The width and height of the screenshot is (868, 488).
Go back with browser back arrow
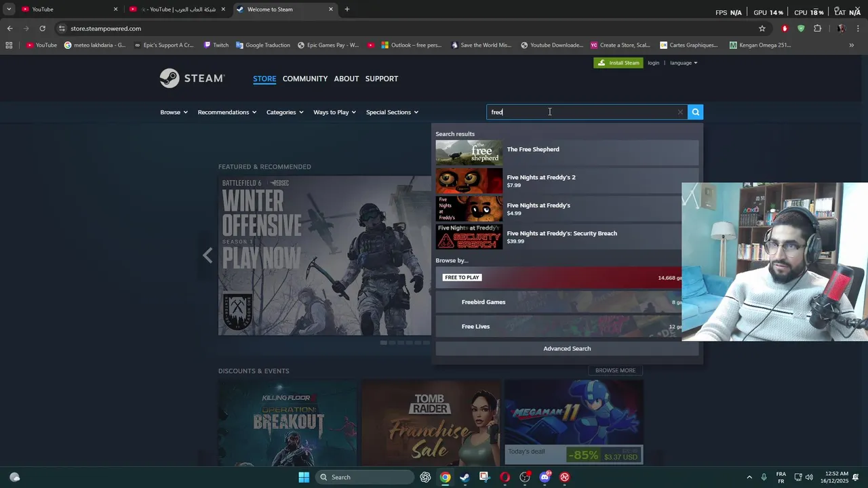[x=9, y=28]
